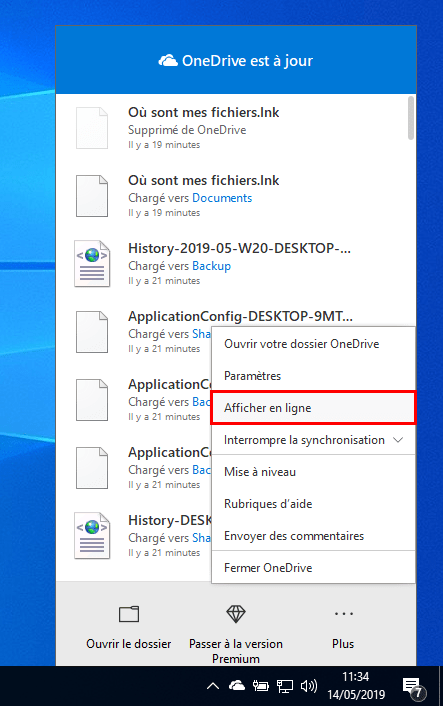Image resolution: width=443 pixels, height=706 pixels.
Task: Click the file icon of ApplicationConfig-DESKTOP-9MT
Action: [92, 332]
